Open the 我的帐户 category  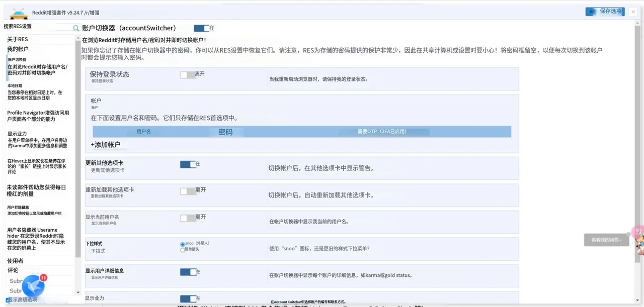[x=18, y=49]
